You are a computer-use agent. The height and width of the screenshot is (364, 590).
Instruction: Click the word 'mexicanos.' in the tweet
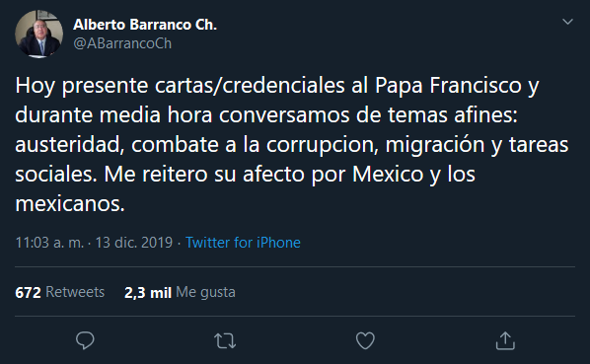(70, 204)
